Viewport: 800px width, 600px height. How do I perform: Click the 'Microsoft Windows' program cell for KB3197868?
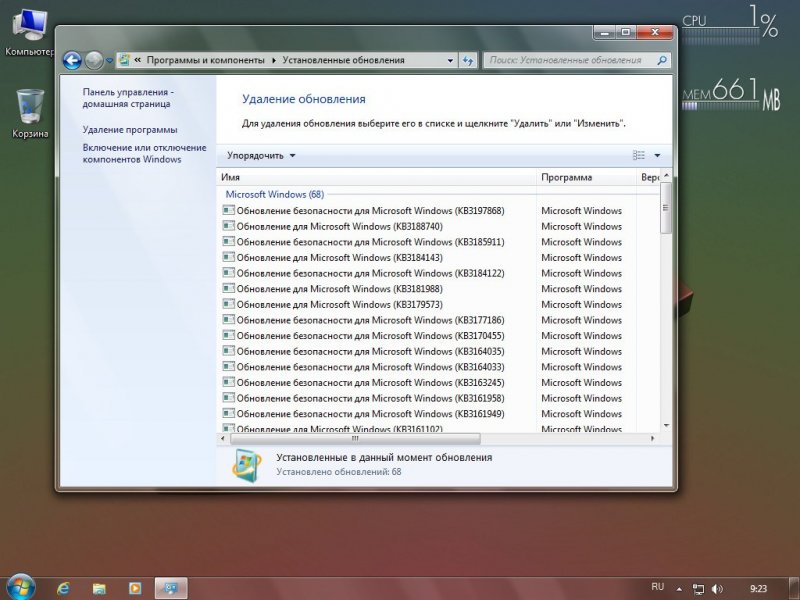[582, 210]
